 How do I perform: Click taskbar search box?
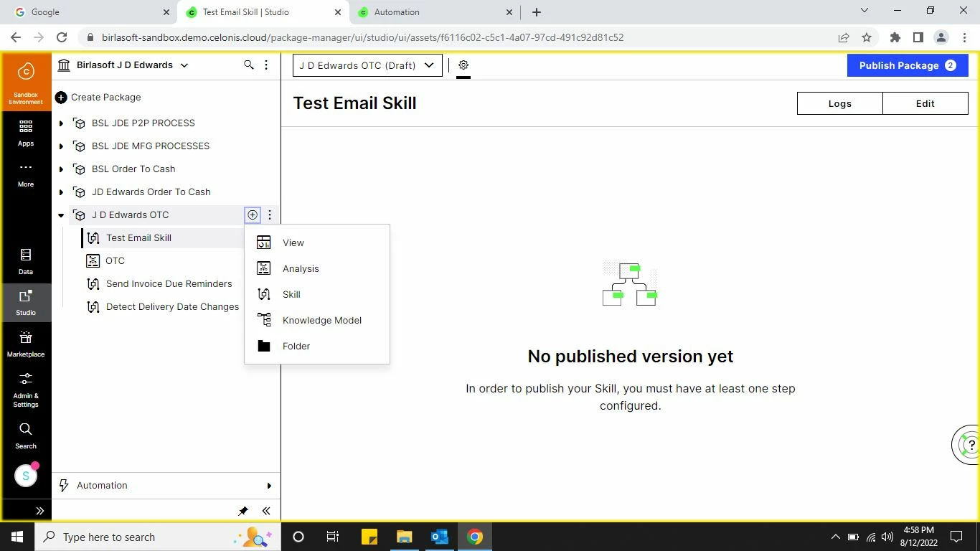coord(158,537)
